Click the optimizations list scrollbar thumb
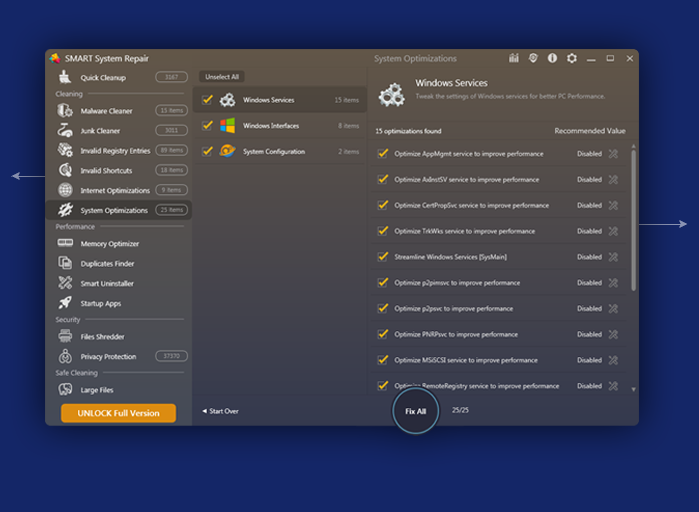699x512 pixels. pos(633,220)
